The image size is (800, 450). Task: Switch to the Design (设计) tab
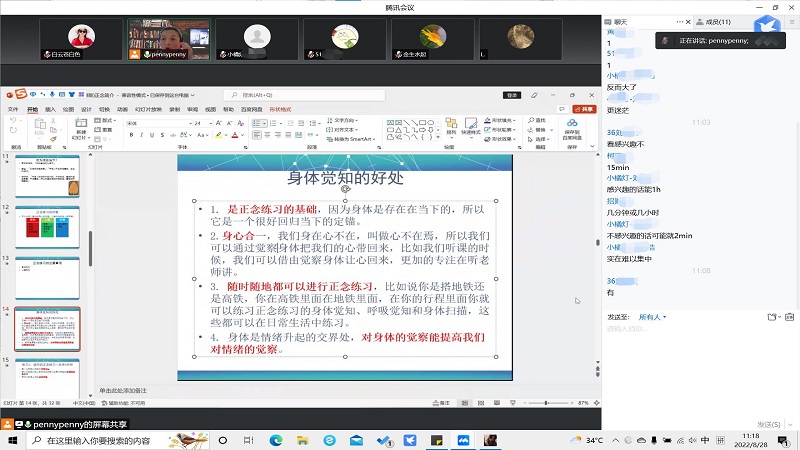tap(86, 109)
